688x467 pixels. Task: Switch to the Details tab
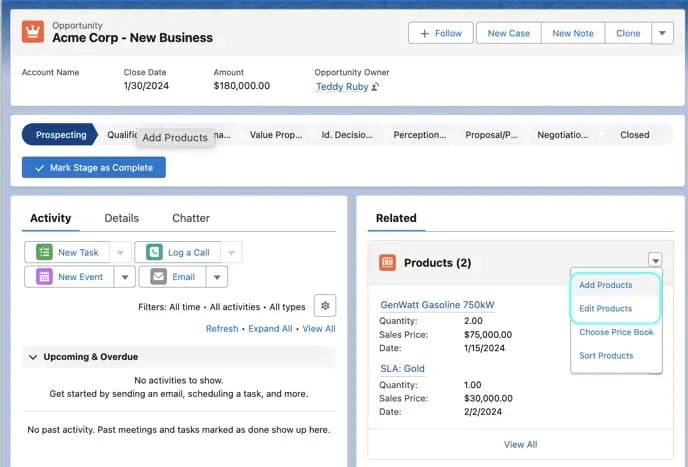[x=122, y=218]
